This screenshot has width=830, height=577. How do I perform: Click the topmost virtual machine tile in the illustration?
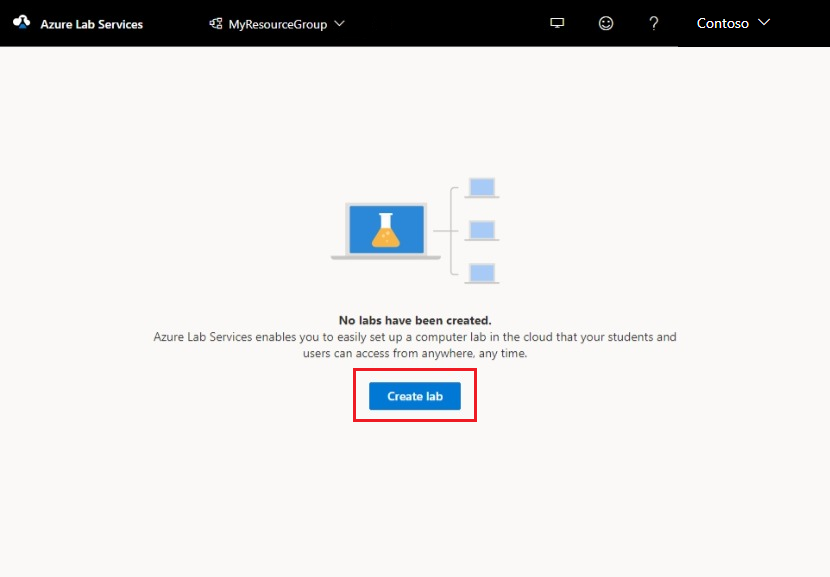point(481,185)
